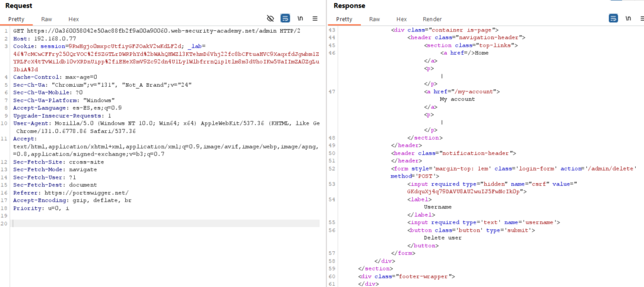This screenshot has height=287, width=644.
Task: Toggle the crossed-out eye icon in Request panel
Action: click(270, 18)
